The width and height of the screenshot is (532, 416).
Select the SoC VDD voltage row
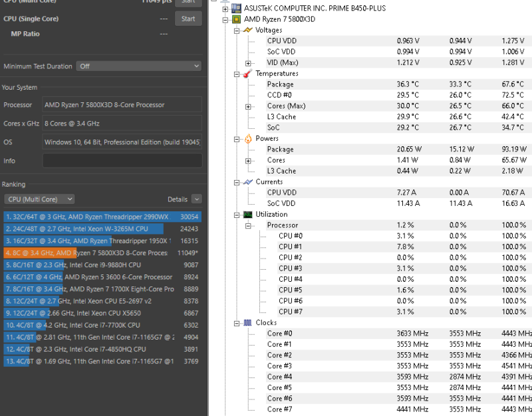pos(399,52)
